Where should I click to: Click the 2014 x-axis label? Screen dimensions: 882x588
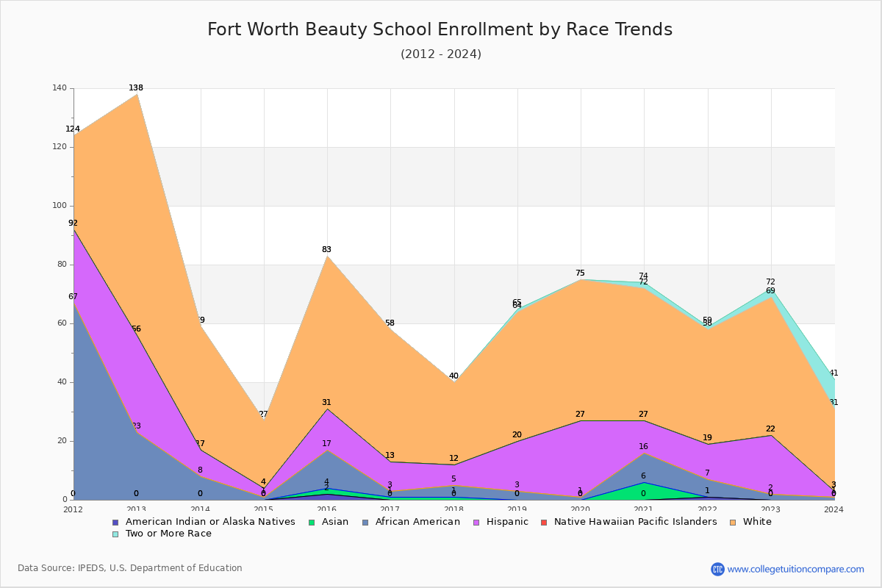[x=200, y=509]
